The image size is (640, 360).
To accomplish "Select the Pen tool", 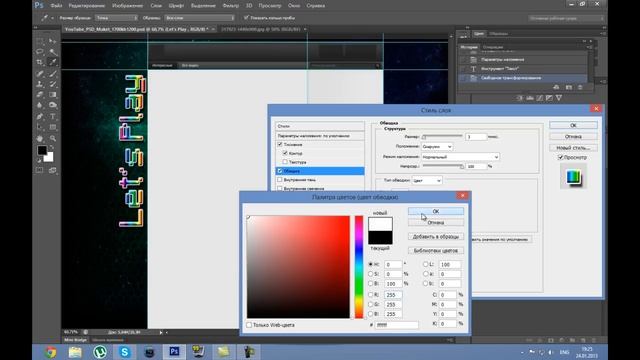I will tap(40, 117).
